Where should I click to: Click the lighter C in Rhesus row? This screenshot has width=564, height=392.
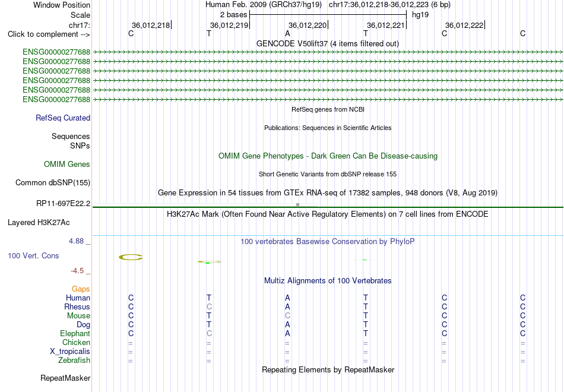(x=209, y=306)
